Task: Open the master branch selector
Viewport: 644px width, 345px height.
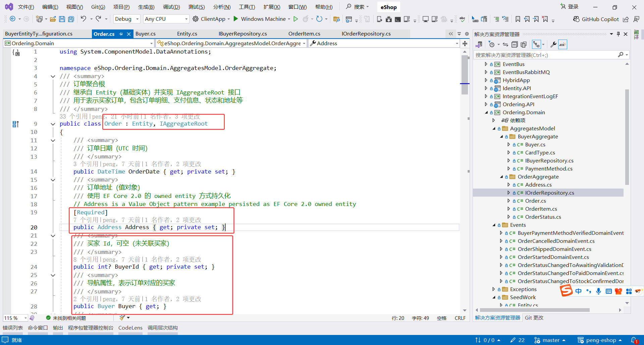Action: pos(550,340)
